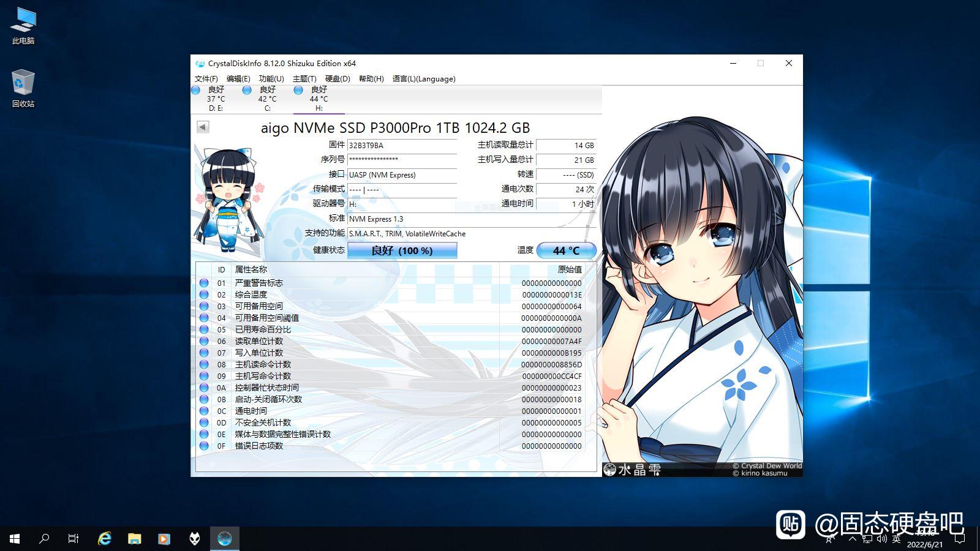Click status orb of attribute 01 严重警告标志

(204, 283)
